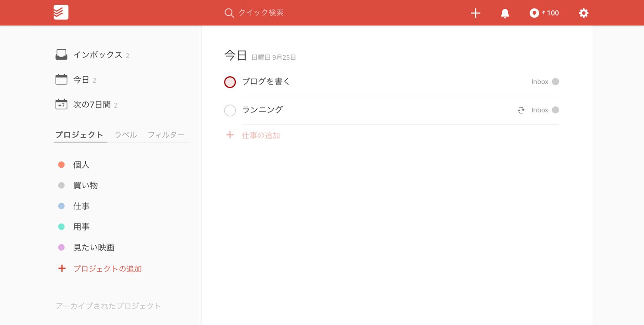Switch to ラベル tab
Image resolution: width=644 pixels, height=325 pixels.
(126, 135)
